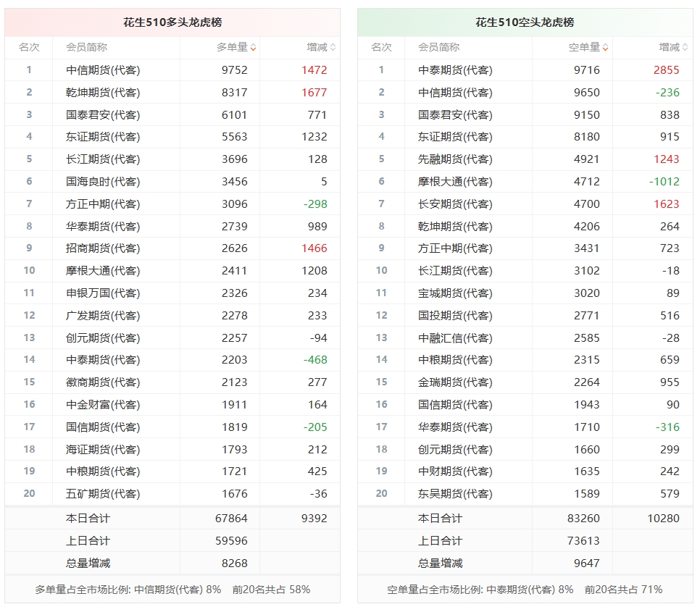Image resolution: width=700 pixels, height=612 pixels.
Task: Click 宝城期货(代客) row name
Action: point(455,293)
